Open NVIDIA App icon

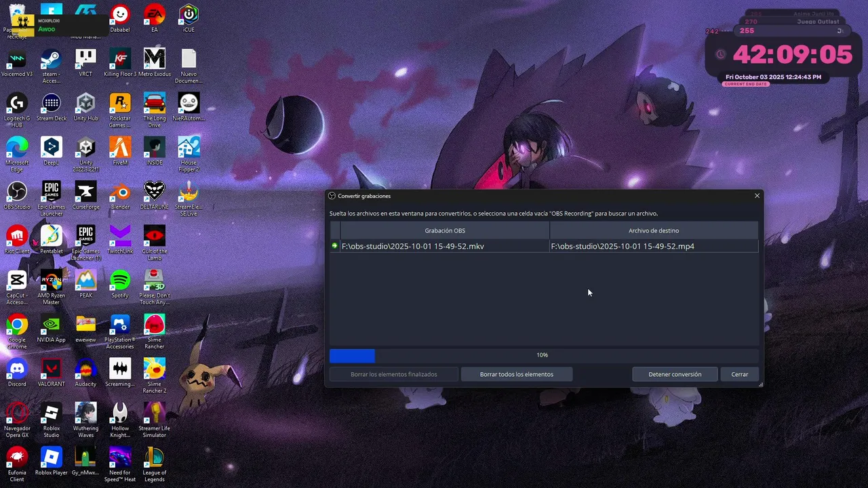coord(51,329)
